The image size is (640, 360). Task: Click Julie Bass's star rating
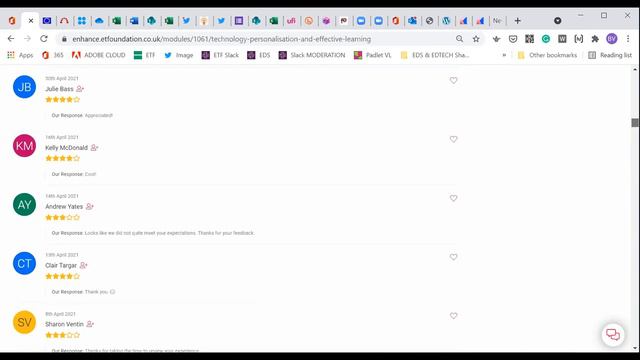pyautogui.click(x=62, y=100)
